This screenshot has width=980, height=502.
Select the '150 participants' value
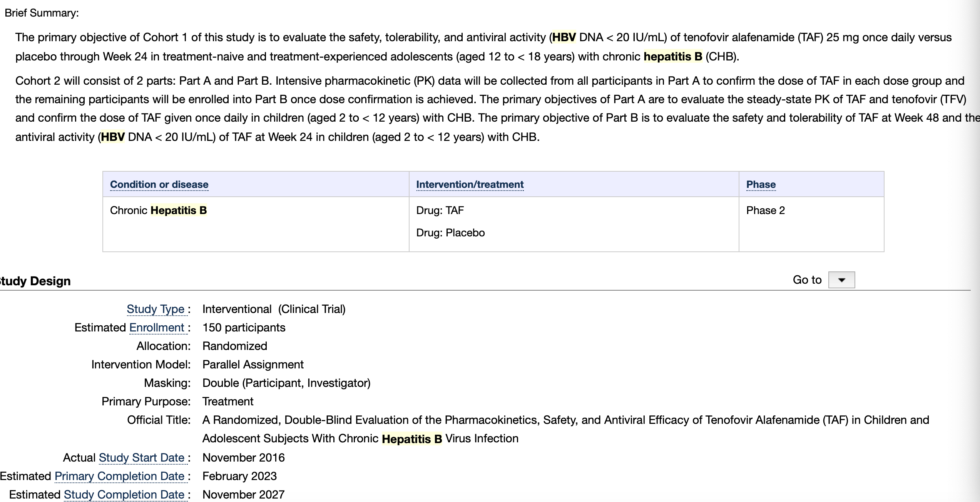click(x=244, y=328)
